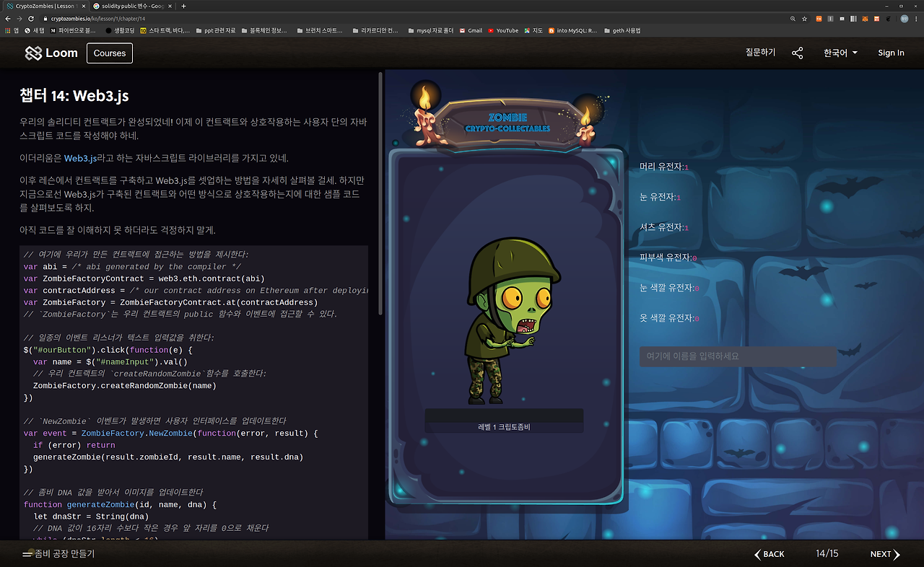This screenshot has width=924, height=567.
Task: Click the zoom magnifier icon in address bar
Action: 793,18
